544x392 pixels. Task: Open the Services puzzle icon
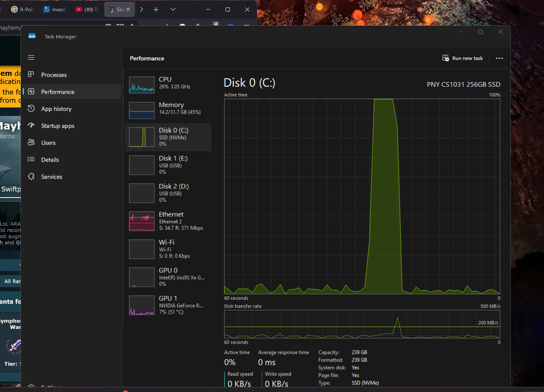[x=31, y=177]
